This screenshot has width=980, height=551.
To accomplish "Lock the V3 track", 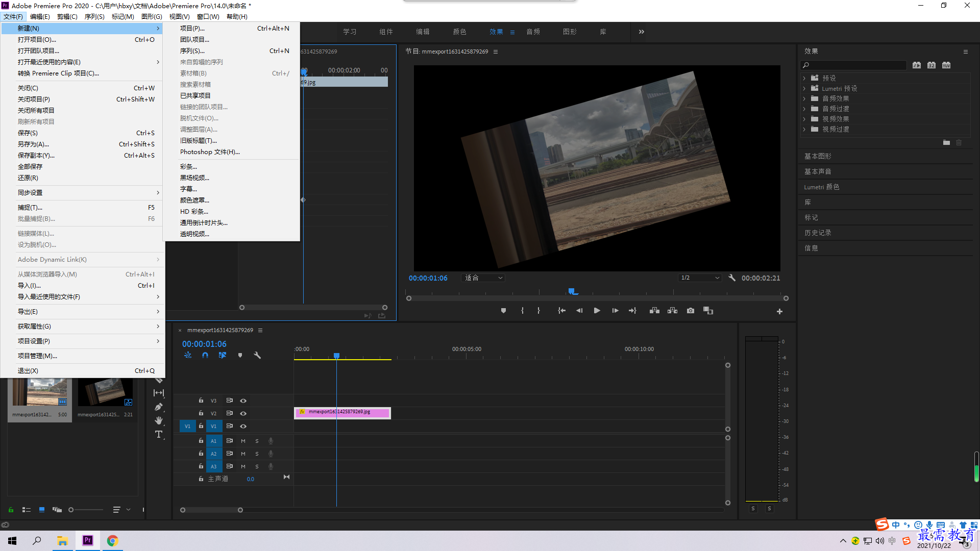I will [x=201, y=400].
